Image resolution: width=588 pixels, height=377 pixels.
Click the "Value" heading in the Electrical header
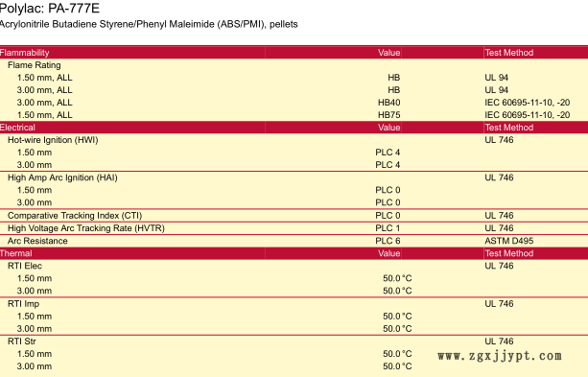[388, 128]
